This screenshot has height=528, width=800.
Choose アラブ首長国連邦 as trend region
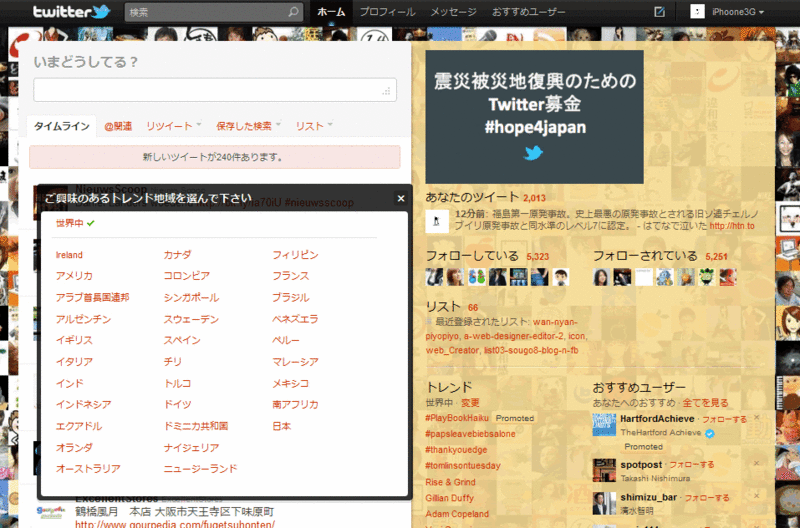(x=92, y=297)
